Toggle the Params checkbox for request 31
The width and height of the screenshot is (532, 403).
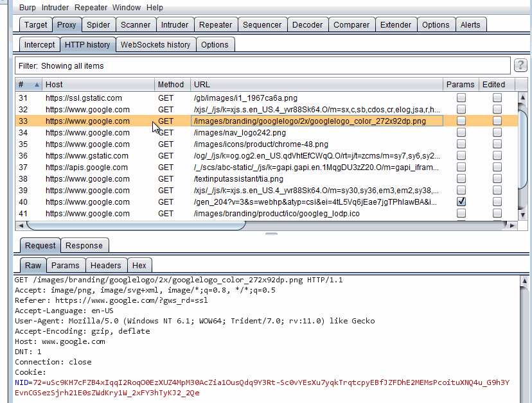461,98
